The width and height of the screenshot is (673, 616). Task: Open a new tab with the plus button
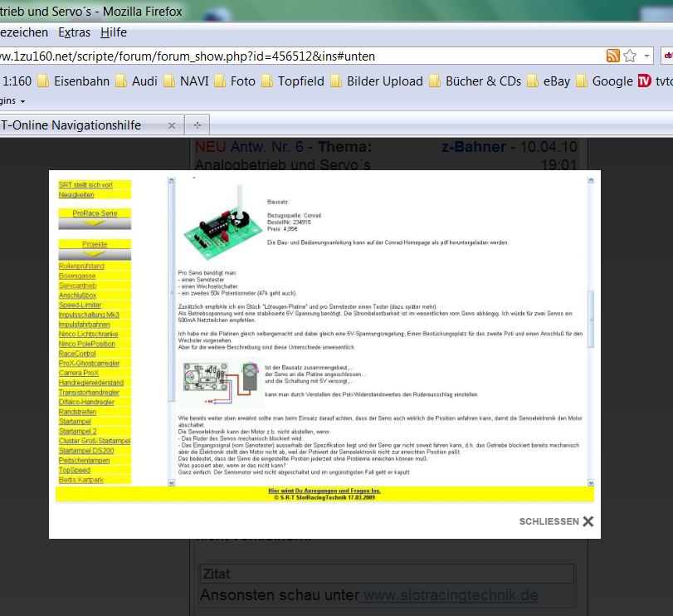coord(198,125)
